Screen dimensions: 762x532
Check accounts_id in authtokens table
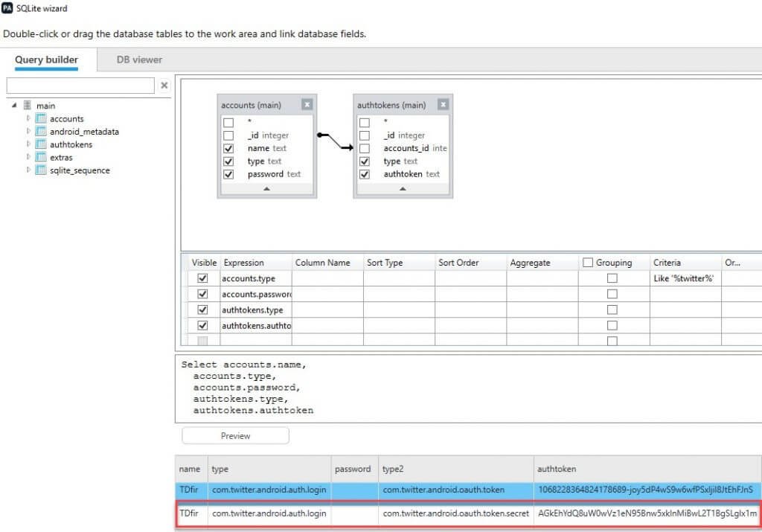pyautogui.click(x=365, y=148)
